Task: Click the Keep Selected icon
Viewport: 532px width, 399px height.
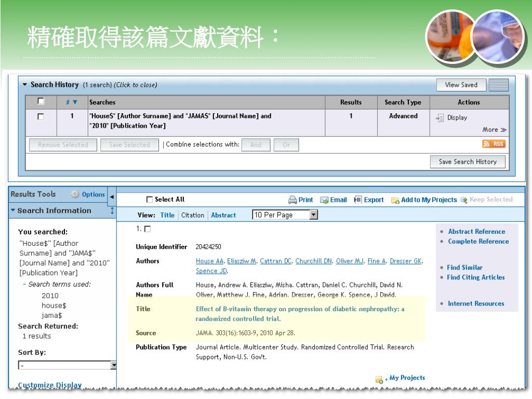Action: [464, 200]
